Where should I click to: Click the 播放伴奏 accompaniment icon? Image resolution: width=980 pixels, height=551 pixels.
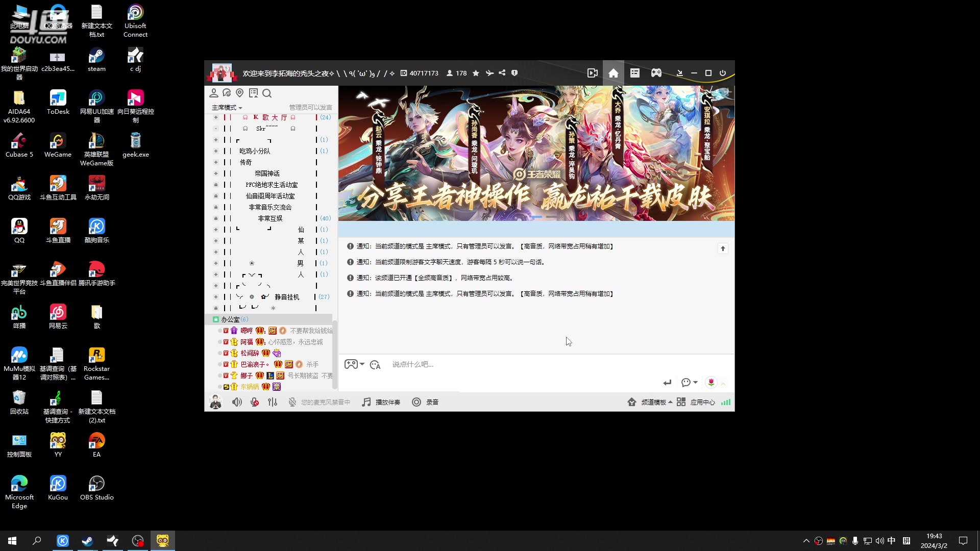tap(367, 402)
